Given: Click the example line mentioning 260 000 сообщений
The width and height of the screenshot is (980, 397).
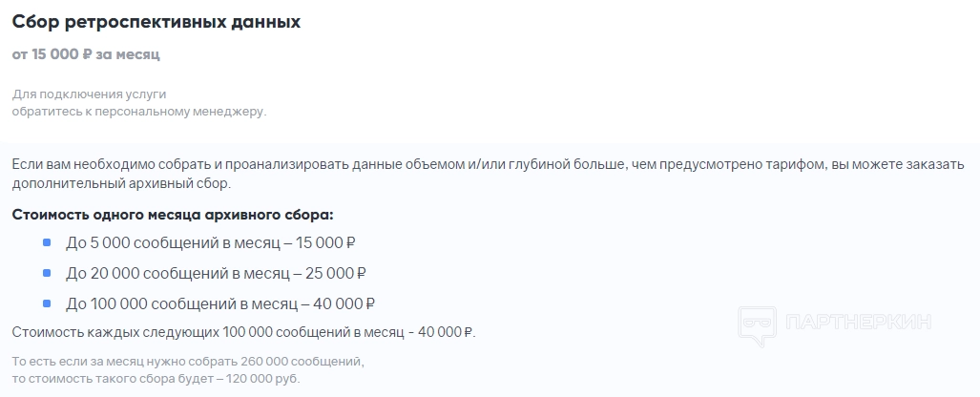Looking at the screenshot, I should point(188,362).
